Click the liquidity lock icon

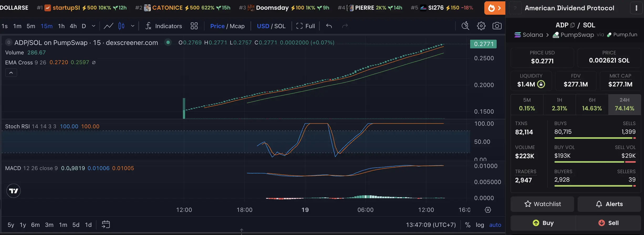tap(541, 84)
